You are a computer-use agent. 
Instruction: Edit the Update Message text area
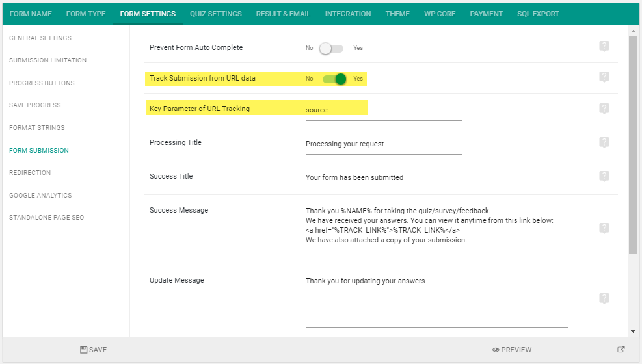tap(436, 302)
